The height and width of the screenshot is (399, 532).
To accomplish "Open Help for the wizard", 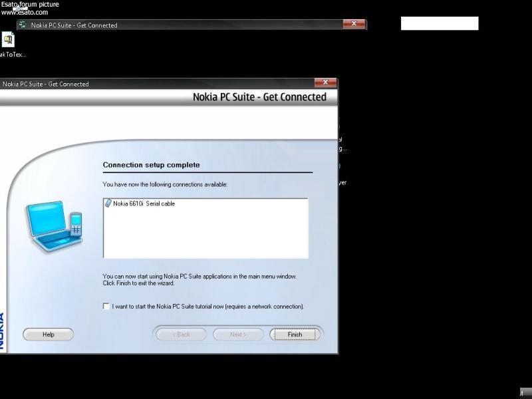I will coord(48,334).
